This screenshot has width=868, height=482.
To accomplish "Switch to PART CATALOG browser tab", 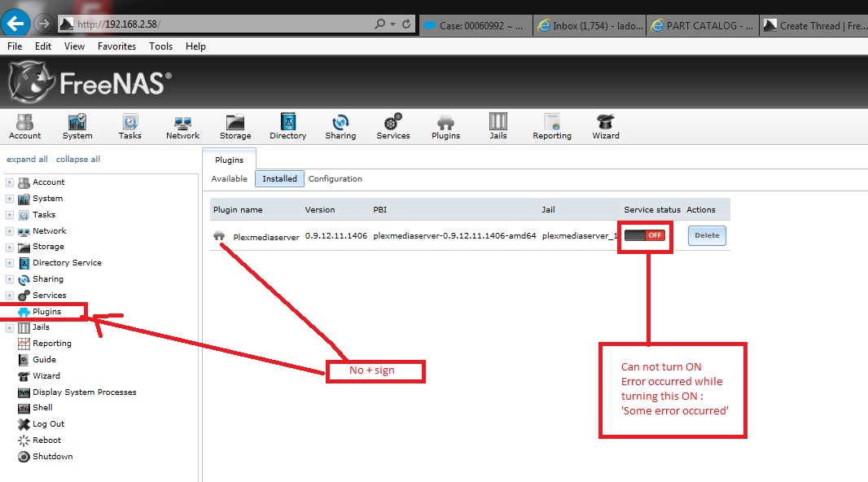I will 703,25.
